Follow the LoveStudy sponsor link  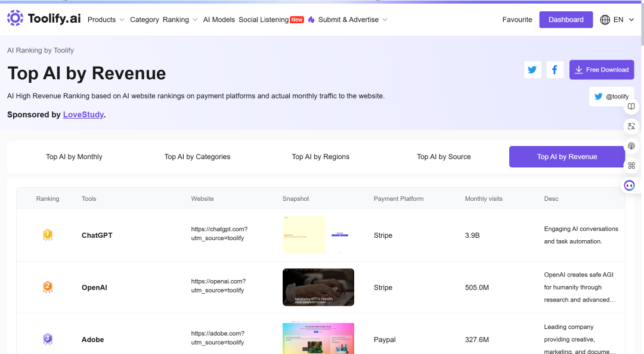click(83, 114)
